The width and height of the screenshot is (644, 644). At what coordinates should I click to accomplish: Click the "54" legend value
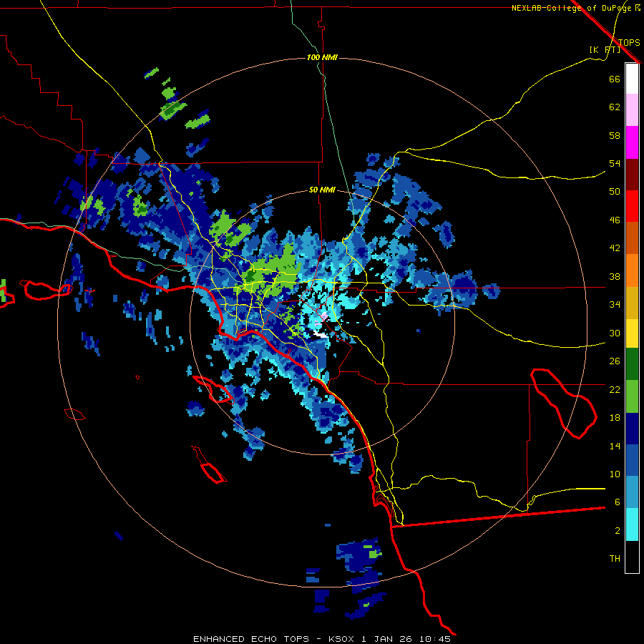[615, 163]
